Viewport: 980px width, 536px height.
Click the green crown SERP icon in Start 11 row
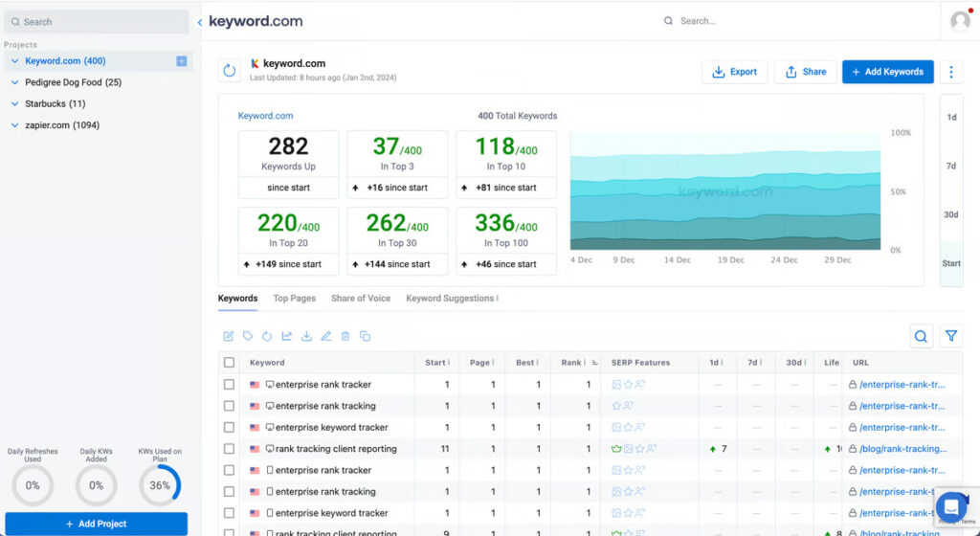pos(616,449)
